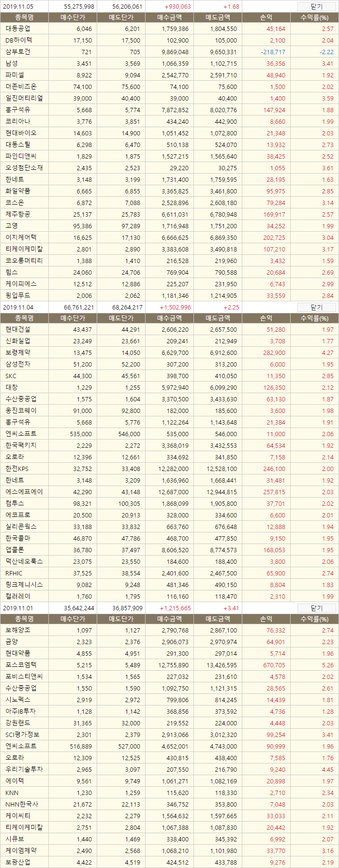Select the 오성첨단소재 stock name
Viewport: 339px width, 868px height.
coord(24,168)
